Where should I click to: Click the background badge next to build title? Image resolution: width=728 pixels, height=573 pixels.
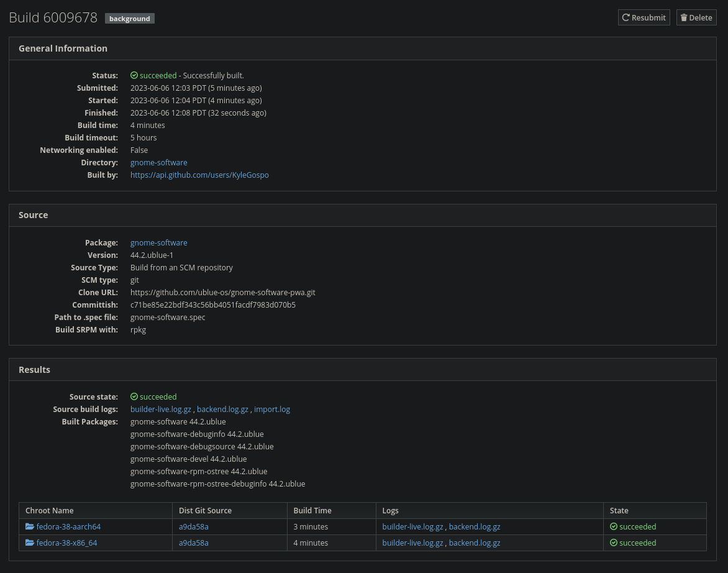tap(129, 19)
